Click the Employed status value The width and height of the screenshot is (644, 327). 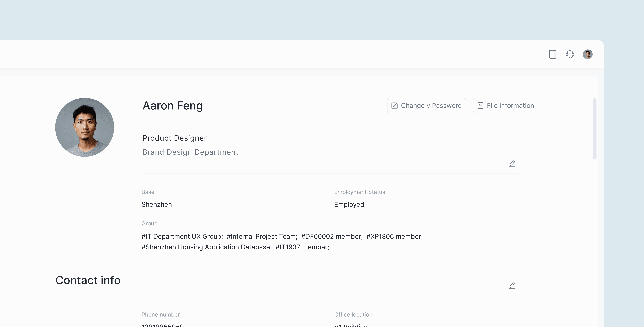tap(349, 204)
